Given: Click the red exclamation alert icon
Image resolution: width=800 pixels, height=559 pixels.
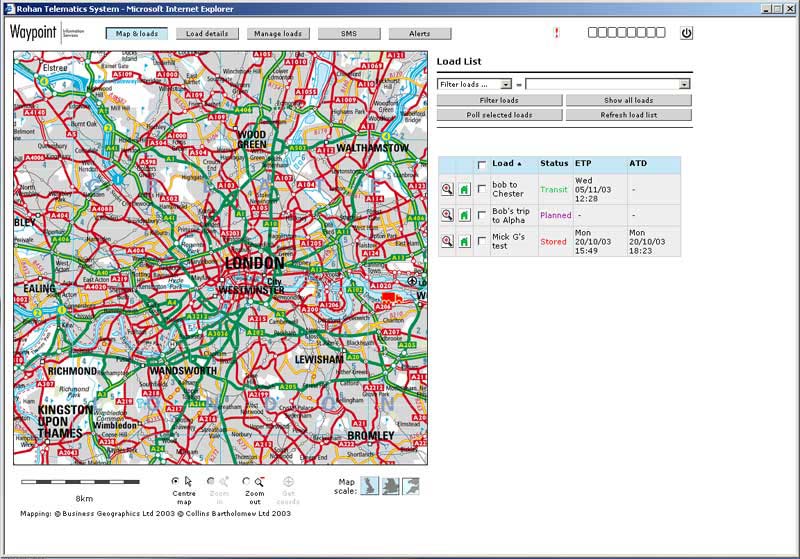Looking at the screenshot, I should (x=556, y=33).
